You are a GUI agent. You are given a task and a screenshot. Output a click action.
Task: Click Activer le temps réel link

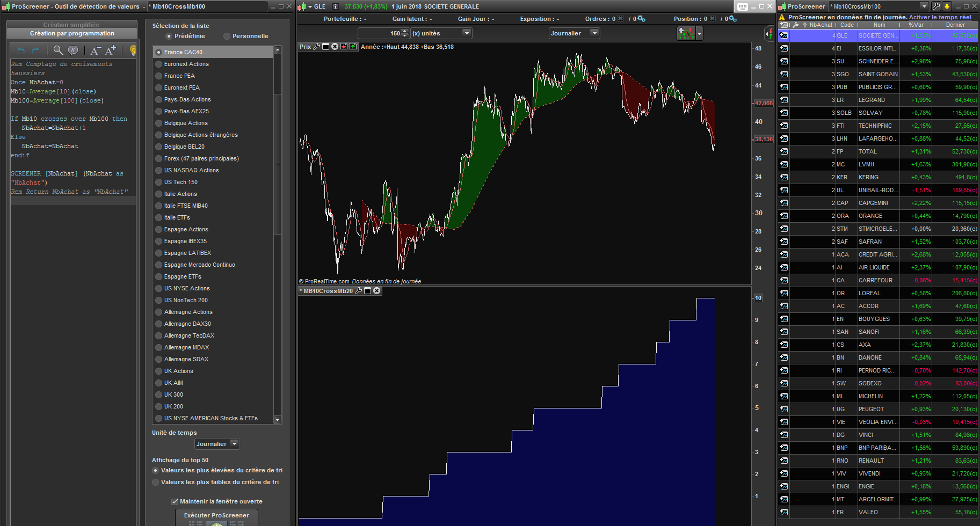coord(940,17)
